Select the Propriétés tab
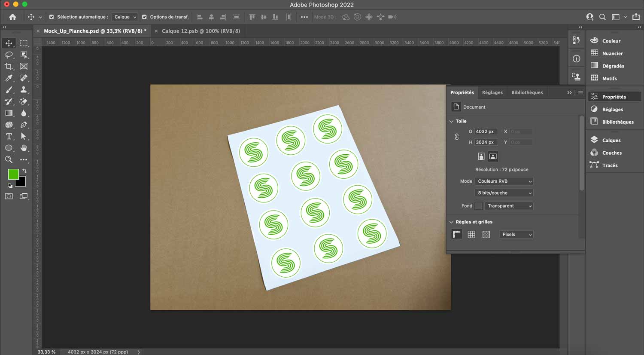The image size is (644, 355). coord(462,92)
